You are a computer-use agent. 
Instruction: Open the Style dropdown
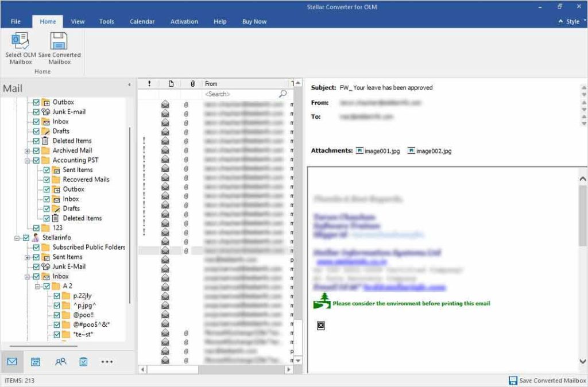[572, 21]
